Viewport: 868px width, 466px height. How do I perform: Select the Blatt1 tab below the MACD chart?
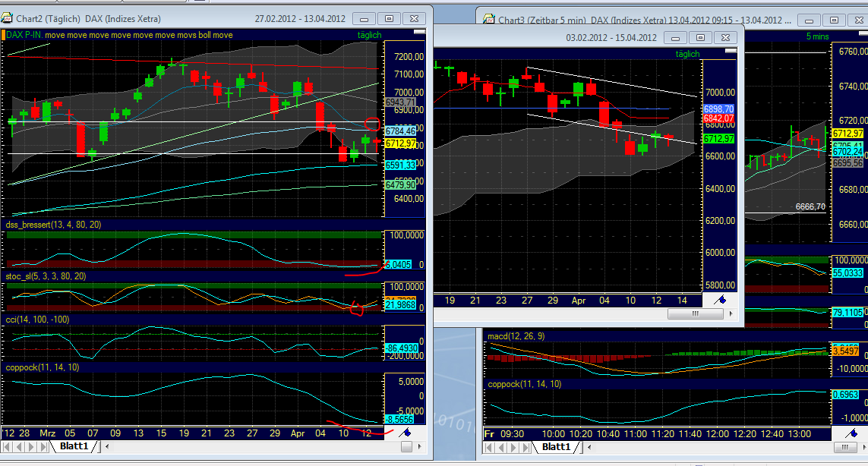(555, 446)
